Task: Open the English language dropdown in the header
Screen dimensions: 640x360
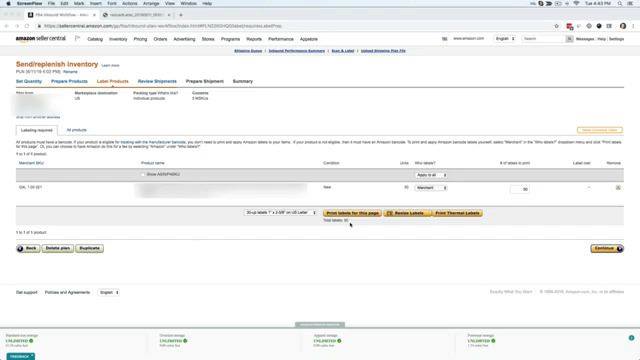Action: 505,39
